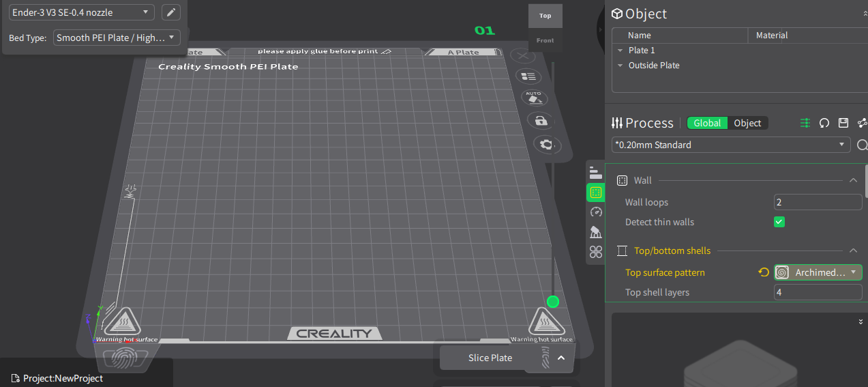Click the compare presets icon

(863, 123)
